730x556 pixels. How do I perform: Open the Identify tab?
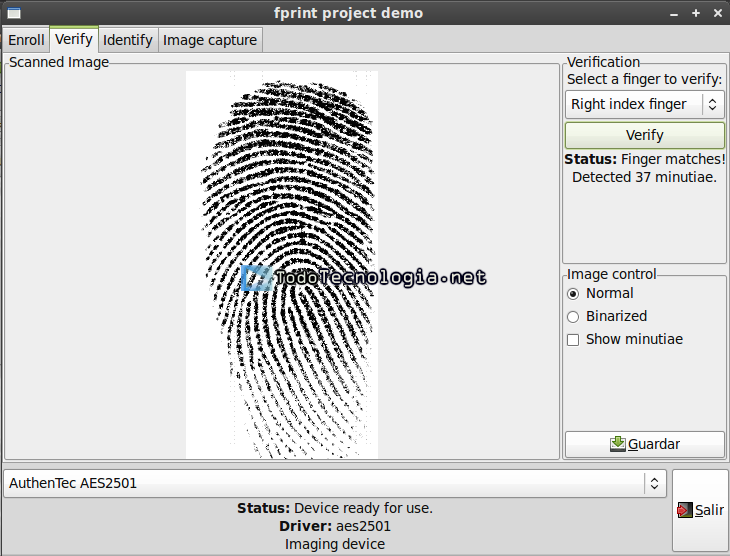128,40
